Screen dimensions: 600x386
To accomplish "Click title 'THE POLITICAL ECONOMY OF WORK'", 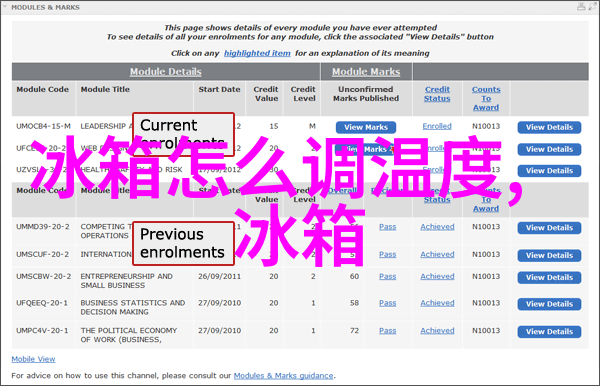I will pyautogui.click(x=129, y=335).
